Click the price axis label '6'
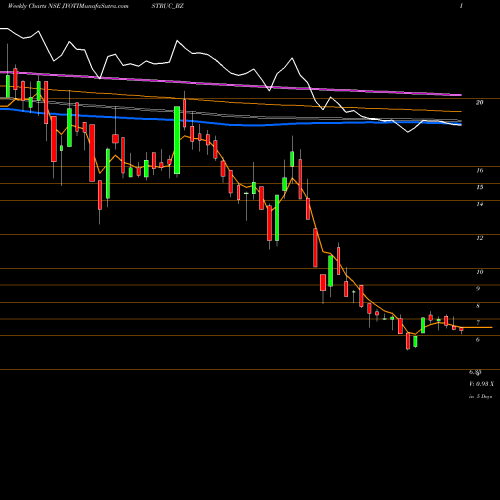The image size is (500, 500). (x=478, y=340)
